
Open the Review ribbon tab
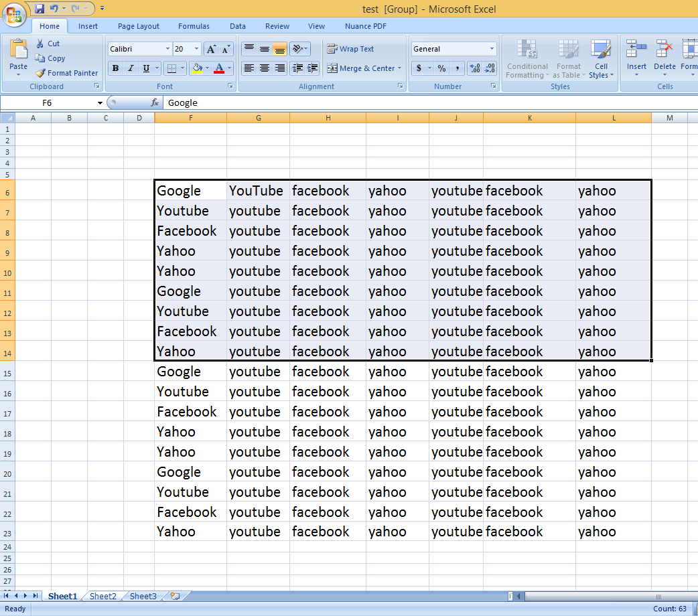[x=277, y=26]
